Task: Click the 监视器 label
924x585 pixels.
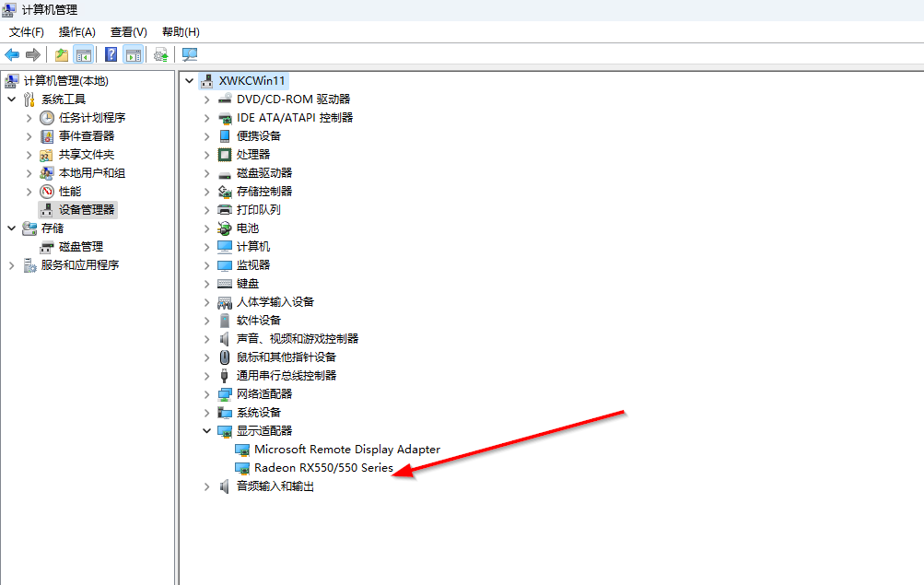Action: point(252,265)
